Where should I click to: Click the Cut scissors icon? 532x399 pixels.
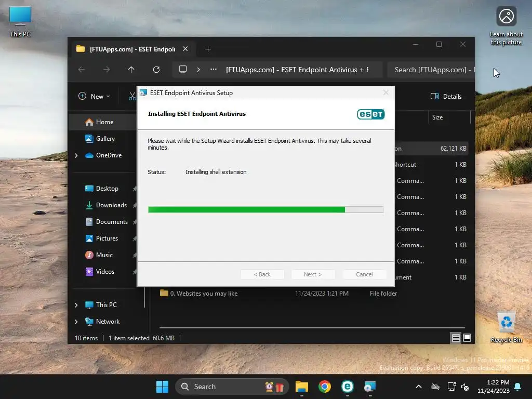132,96
